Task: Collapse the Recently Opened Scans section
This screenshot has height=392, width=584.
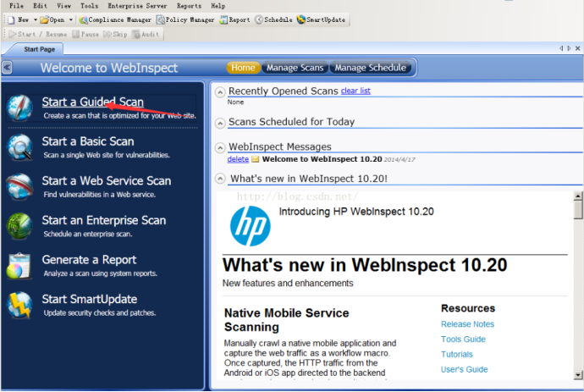Action: [x=221, y=92]
